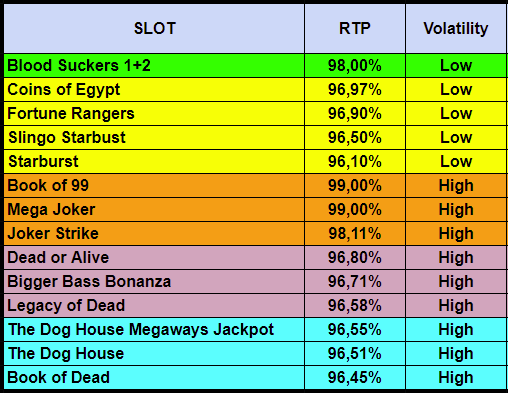Select Coins of Egypt volatility Low cell
508x393 pixels.
click(x=456, y=90)
